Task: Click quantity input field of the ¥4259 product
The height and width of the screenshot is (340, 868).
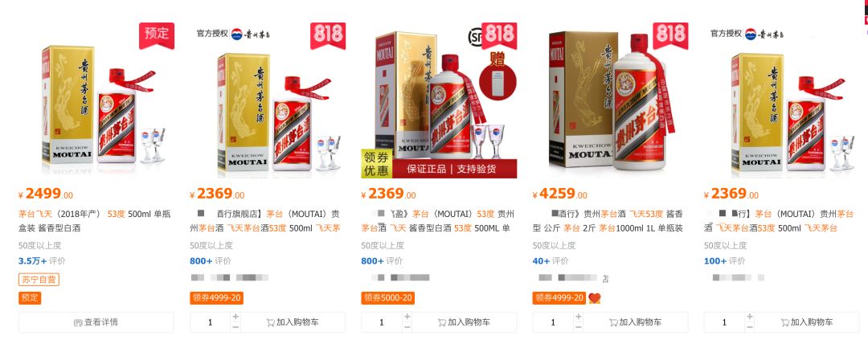Action: (552, 322)
